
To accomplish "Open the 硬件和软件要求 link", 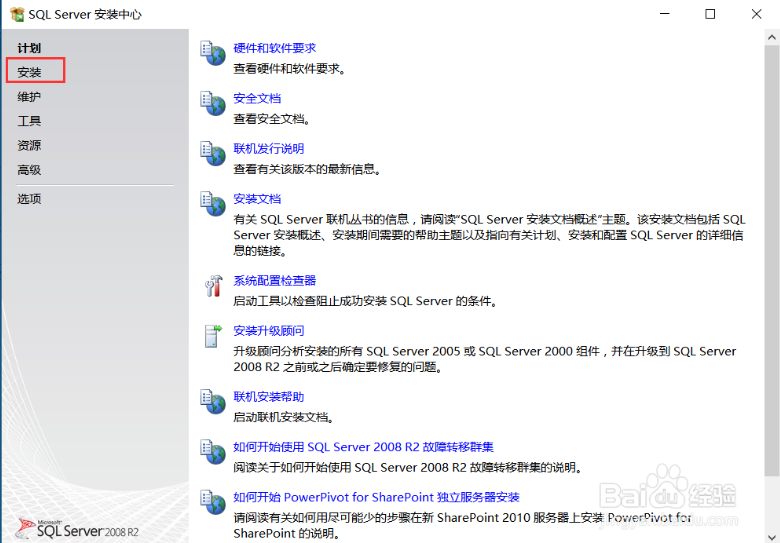I will (275, 48).
